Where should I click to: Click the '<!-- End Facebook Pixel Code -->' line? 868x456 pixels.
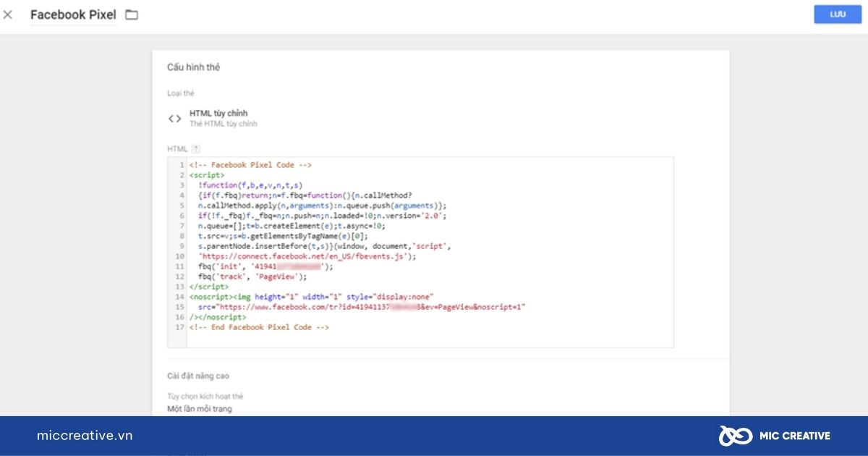click(259, 327)
